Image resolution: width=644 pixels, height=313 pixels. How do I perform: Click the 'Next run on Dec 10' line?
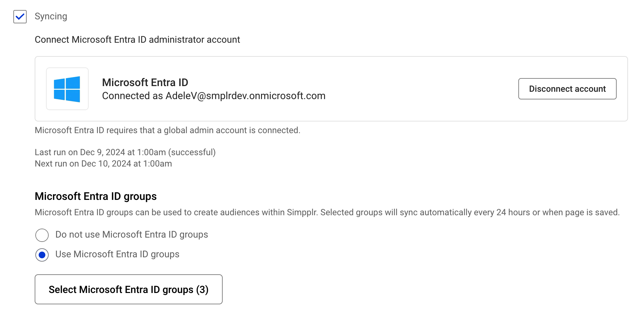(103, 164)
